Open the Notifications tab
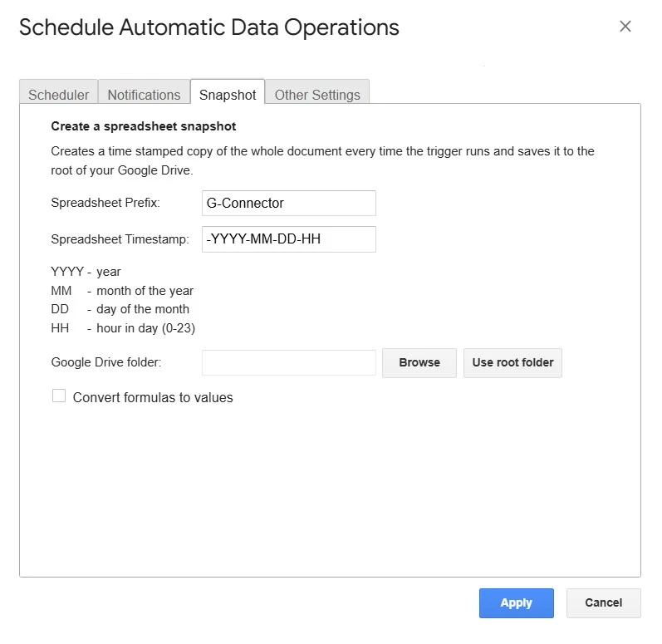Image resolution: width=662 pixels, height=644 pixels. tap(144, 95)
